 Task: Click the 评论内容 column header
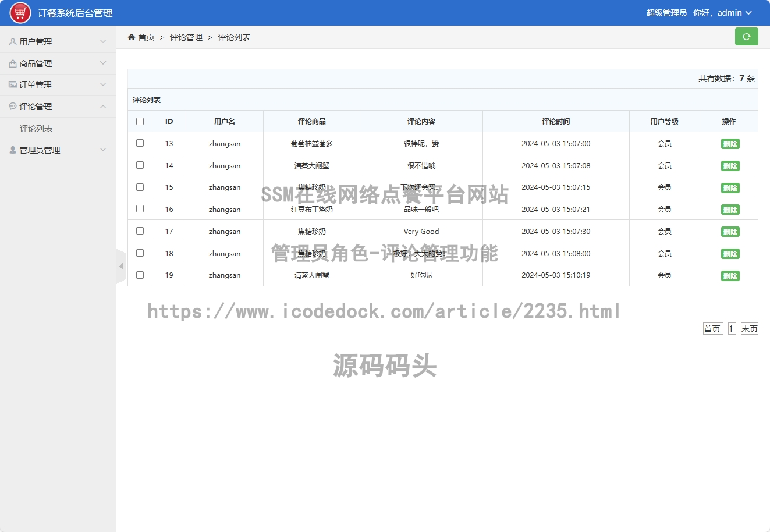pos(421,122)
